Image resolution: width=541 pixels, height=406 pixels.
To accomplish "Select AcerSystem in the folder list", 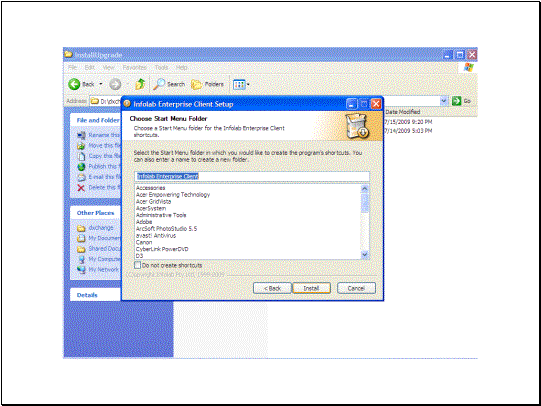I will click(151, 208).
